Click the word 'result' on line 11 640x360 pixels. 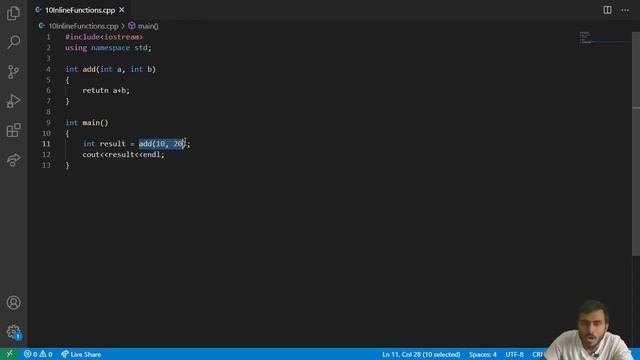pyautogui.click(x=113, y=144)
